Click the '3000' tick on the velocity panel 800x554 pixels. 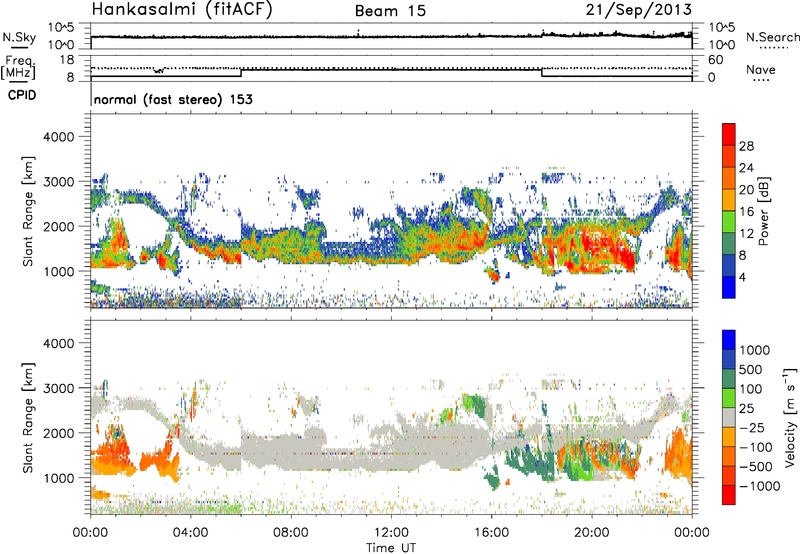click(x=58, y=388)
